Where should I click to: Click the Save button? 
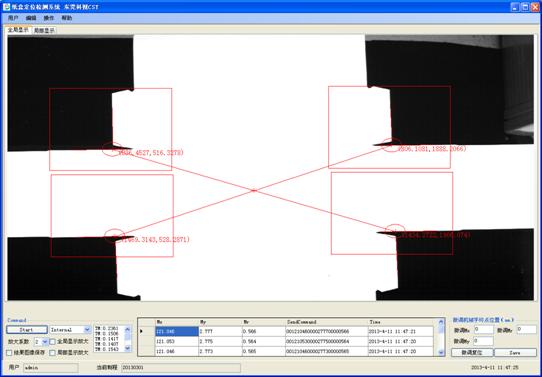(515, 352)
